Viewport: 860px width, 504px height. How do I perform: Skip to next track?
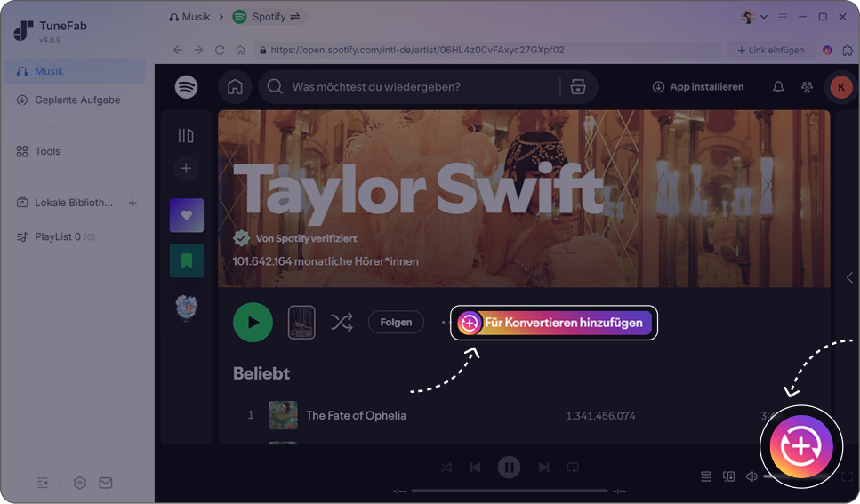click(543, 468)
